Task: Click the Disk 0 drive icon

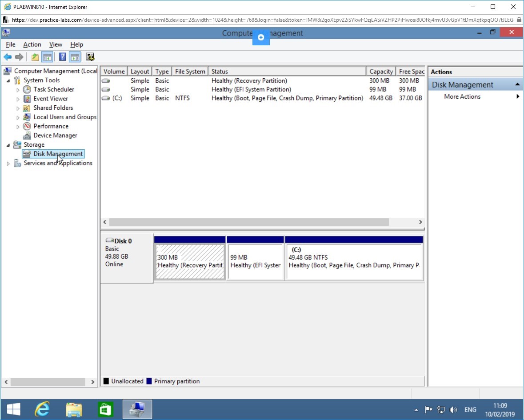Action: 109,240
